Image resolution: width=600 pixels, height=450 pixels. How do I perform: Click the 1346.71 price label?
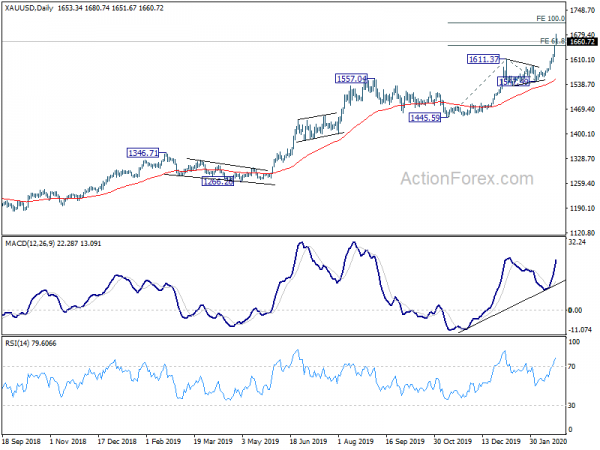click(143, 153)
